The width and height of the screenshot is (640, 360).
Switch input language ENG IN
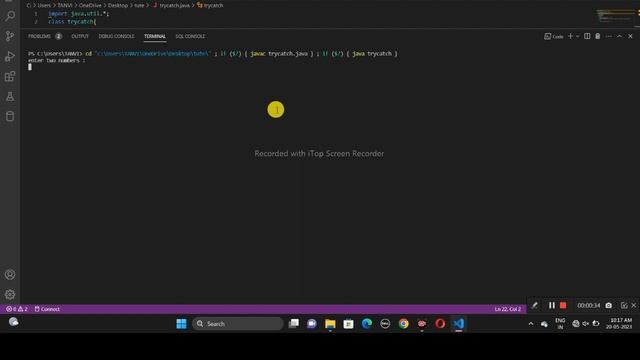(560, 324)
